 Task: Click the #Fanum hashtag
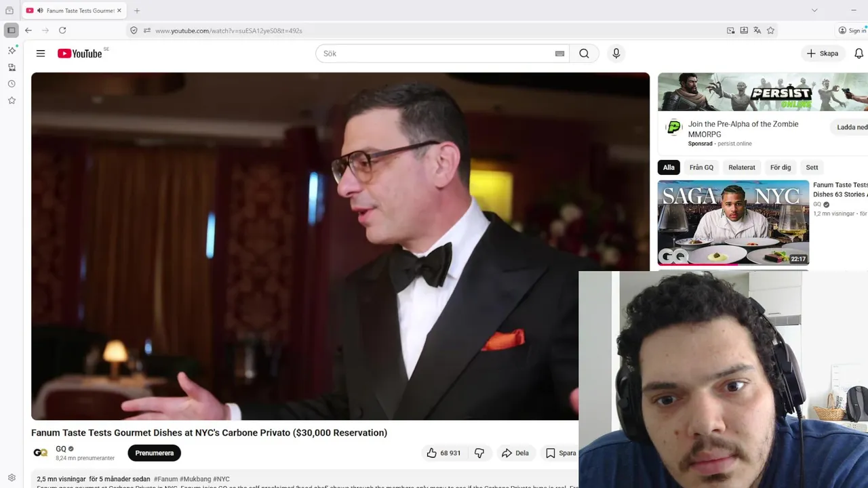(x=165, y=479)
